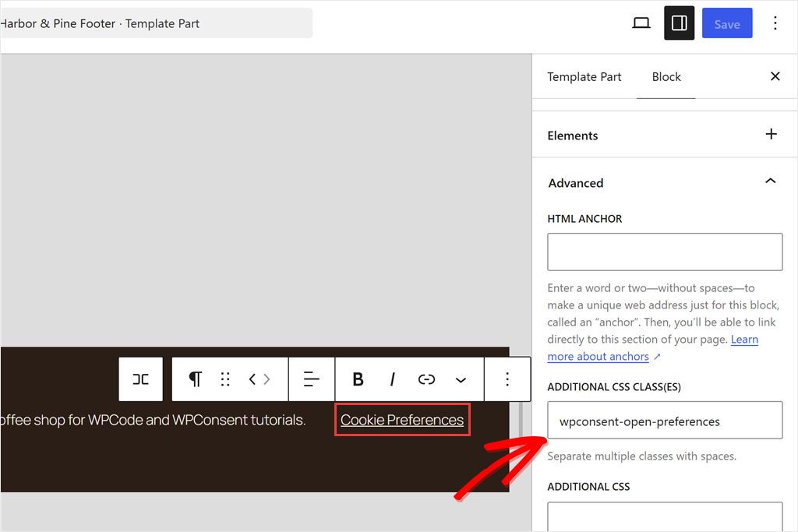
Task: Click the HTML Anchor input field
Action: pyautogui.click(x=665, y=252)
